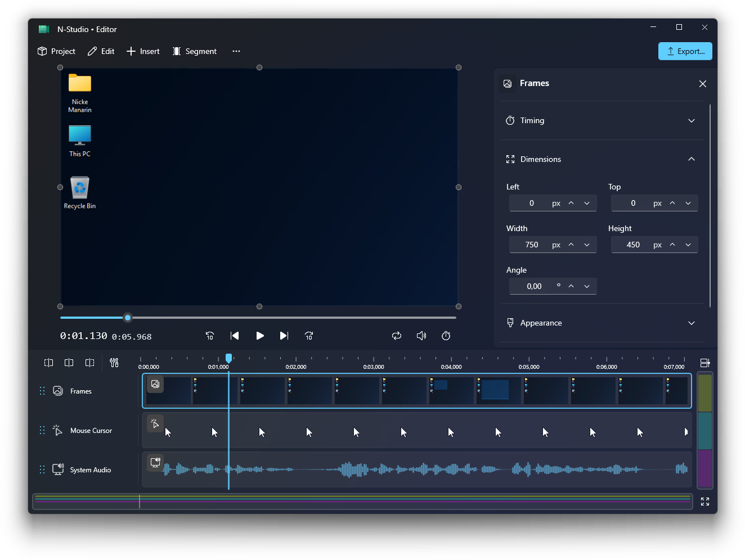Click the fit timeline zoom icon
745x560 pixels.
click(705, 502)
